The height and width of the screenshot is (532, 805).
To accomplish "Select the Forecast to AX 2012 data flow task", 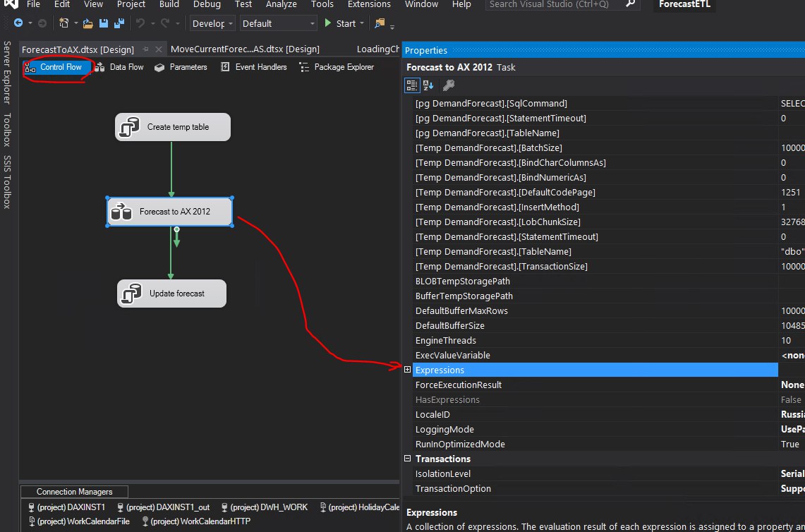I will coord(170,212).
